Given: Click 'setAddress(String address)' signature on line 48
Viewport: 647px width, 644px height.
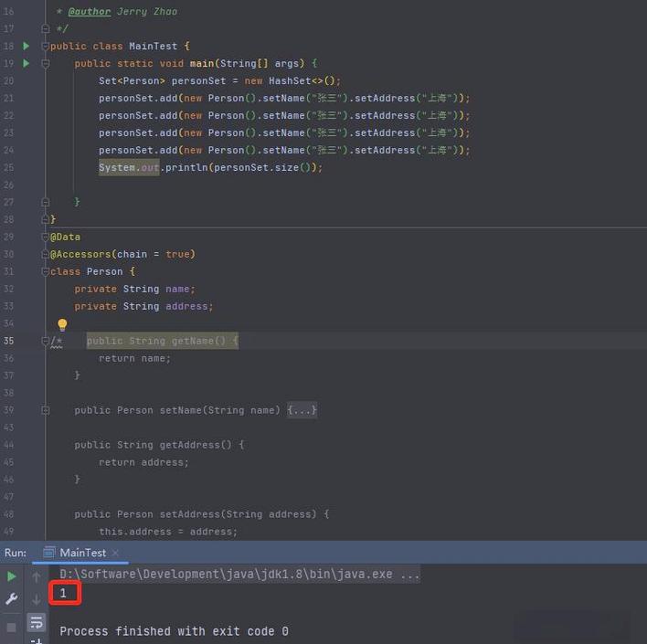Looking at the screenshot, I should coord(239,514).
